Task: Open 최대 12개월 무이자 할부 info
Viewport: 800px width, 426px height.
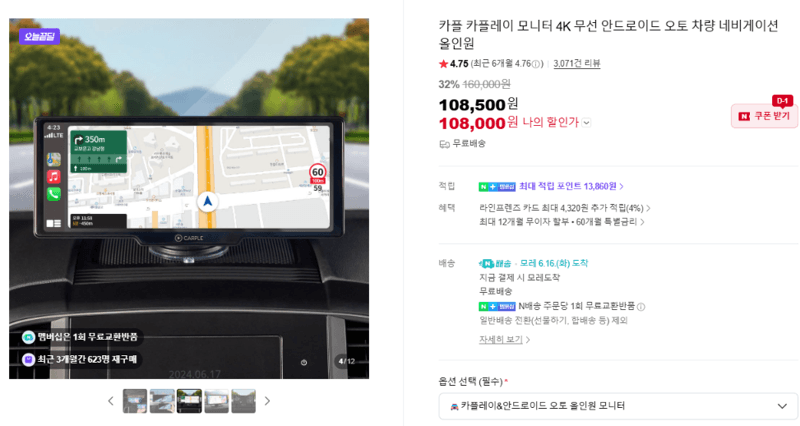Action: tap(561, 222)
